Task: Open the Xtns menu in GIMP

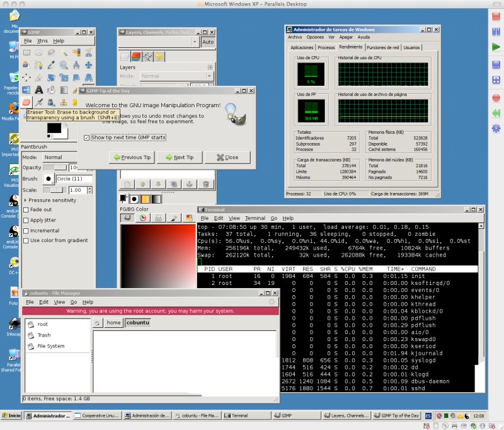Action: (x=42, y=41)
